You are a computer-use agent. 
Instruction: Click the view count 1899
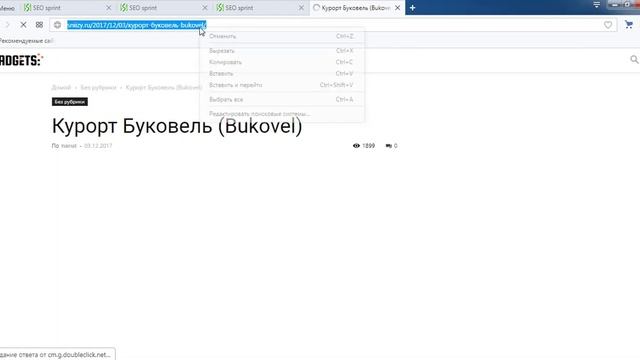click(368, 146)
